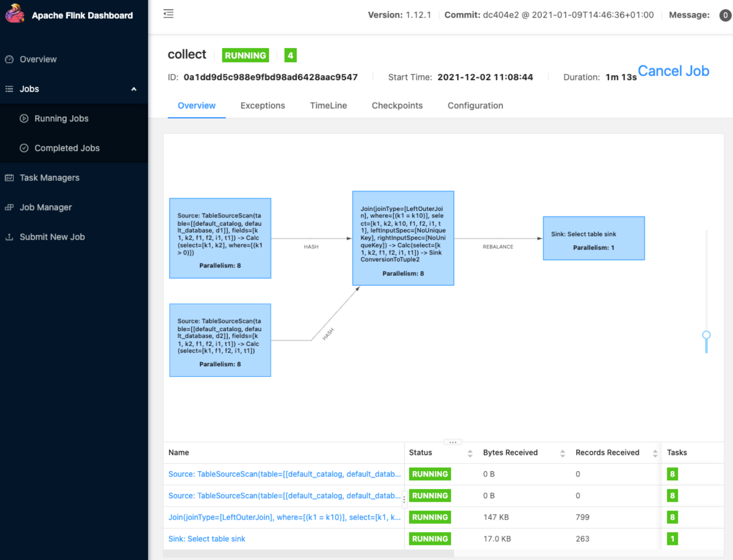Switch to the Configuration tab
Viewport: 733px width, 560px height.
pyautogui.click(x=475, y=106)
